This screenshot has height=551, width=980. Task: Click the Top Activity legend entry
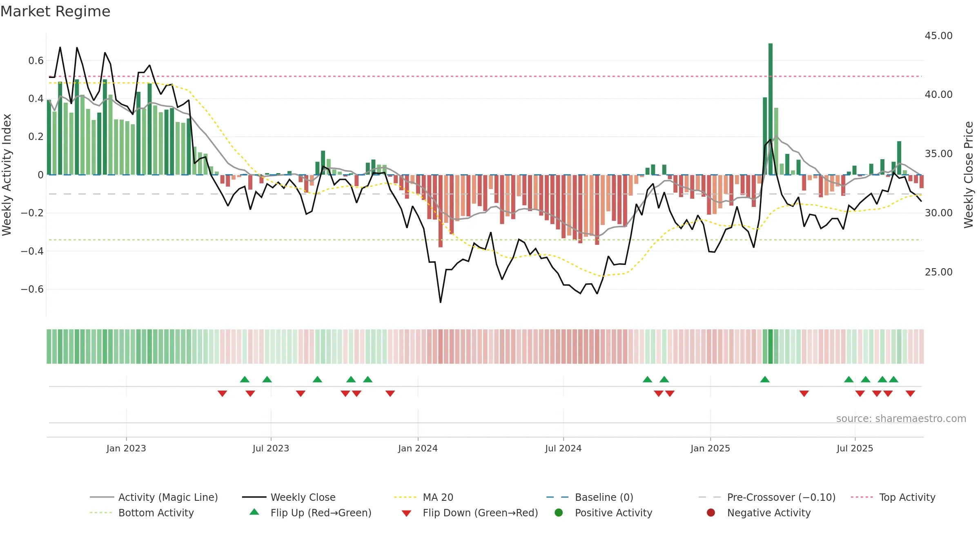point(893,497)
